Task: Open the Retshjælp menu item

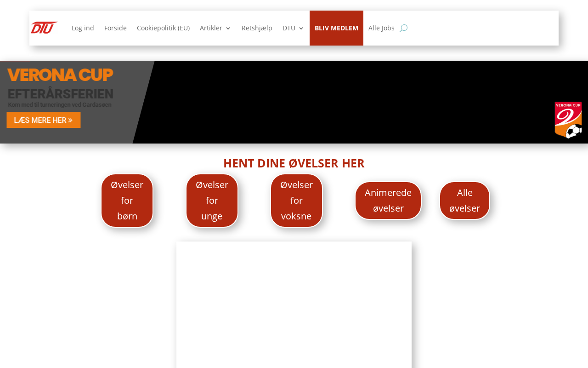Action: point(257,28)
